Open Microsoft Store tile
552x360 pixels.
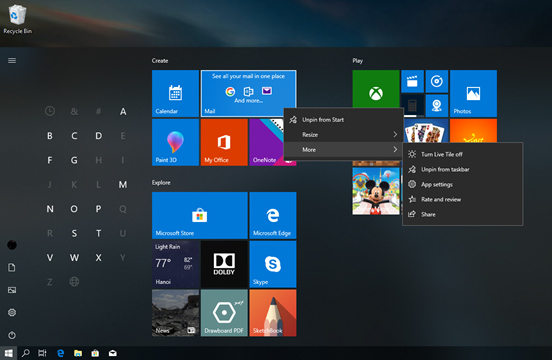pyautogui.click(x=200, y=215)
